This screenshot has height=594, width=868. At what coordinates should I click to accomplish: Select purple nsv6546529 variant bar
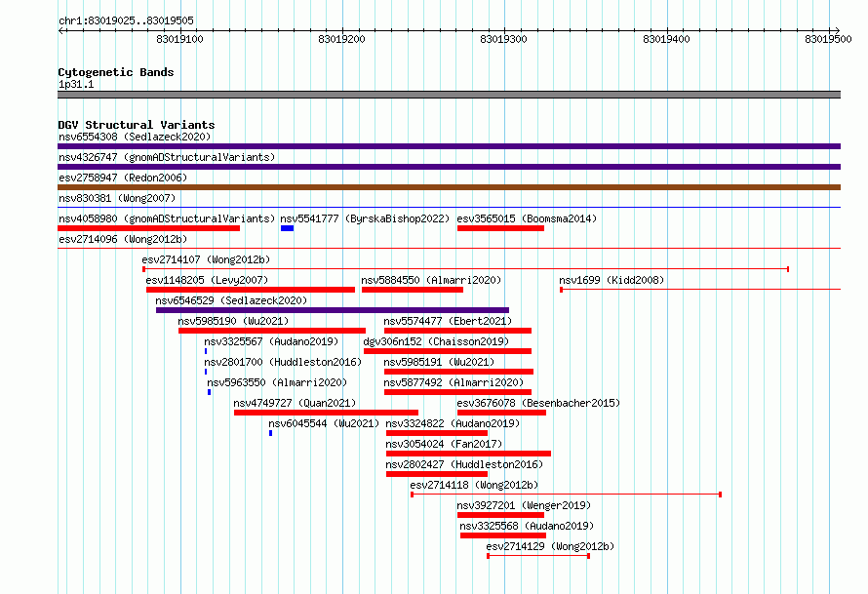333,310
